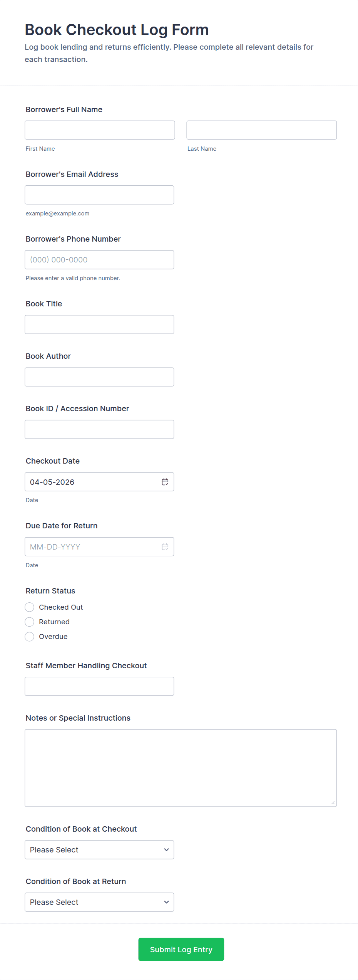Focus the First Name input field
This screenshot has width=358, height=980.
[x=100, y=130]
